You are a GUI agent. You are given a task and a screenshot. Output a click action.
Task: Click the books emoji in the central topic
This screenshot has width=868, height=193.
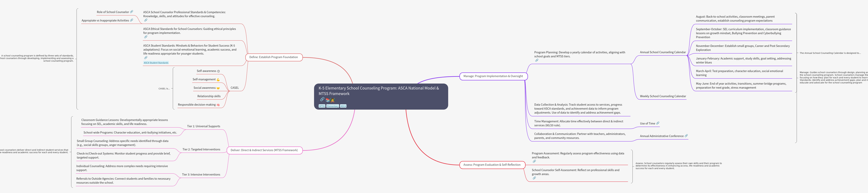coord(328,100)
